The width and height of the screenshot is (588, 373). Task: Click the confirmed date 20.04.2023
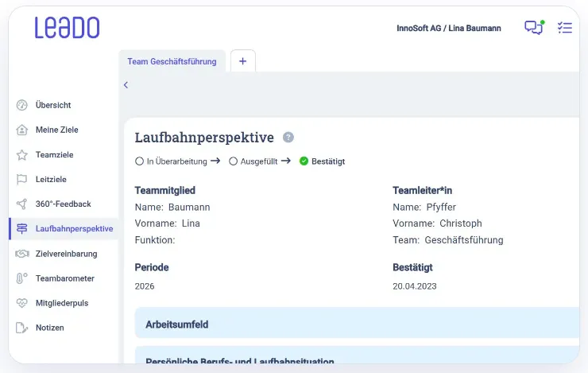tap(414, 286)
